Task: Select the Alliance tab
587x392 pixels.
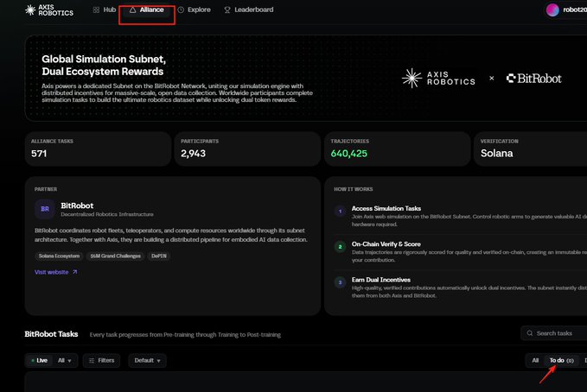Action: pos(147,9)
